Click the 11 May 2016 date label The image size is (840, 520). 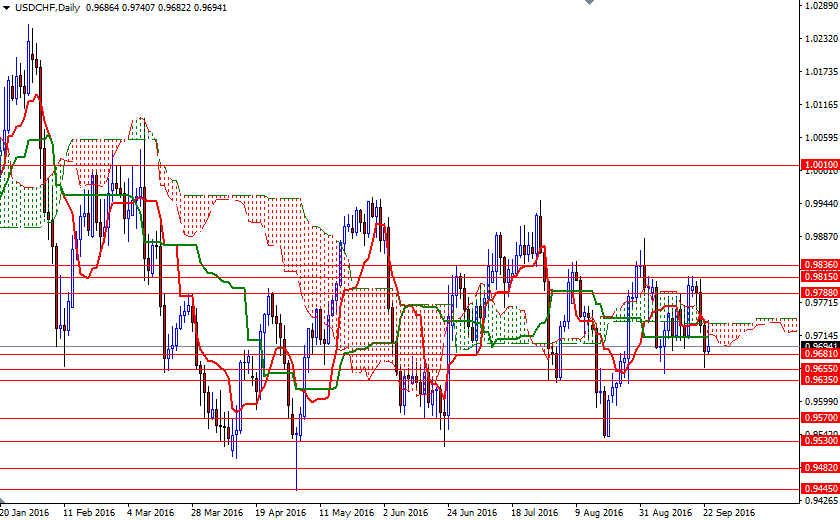click(x=347, y=513)
